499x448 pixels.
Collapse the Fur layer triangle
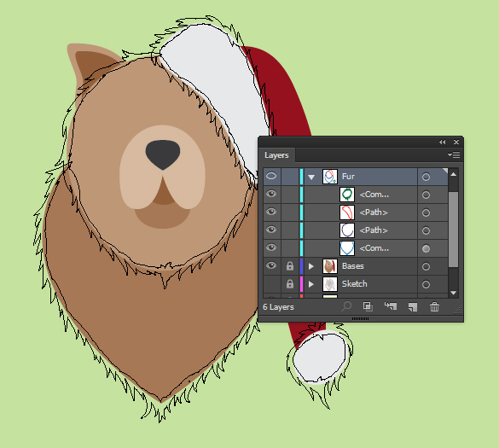click(x=311, y=177)
